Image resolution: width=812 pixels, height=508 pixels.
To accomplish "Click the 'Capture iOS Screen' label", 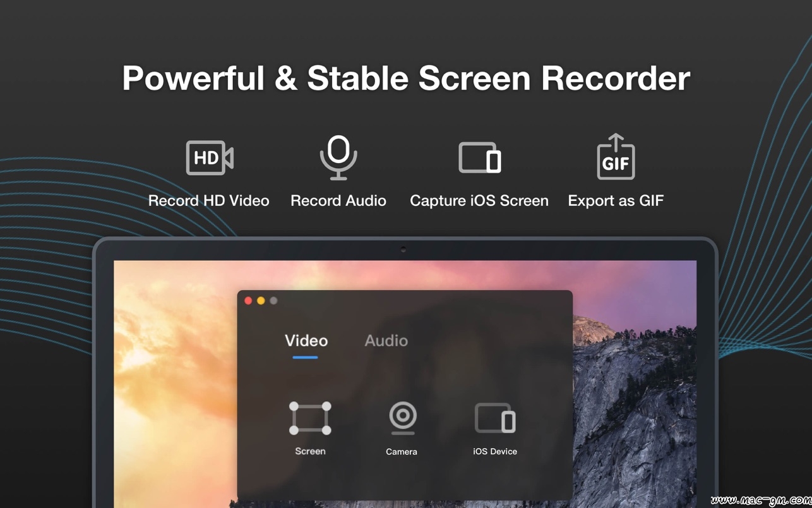I will click(x=479, y=201).
